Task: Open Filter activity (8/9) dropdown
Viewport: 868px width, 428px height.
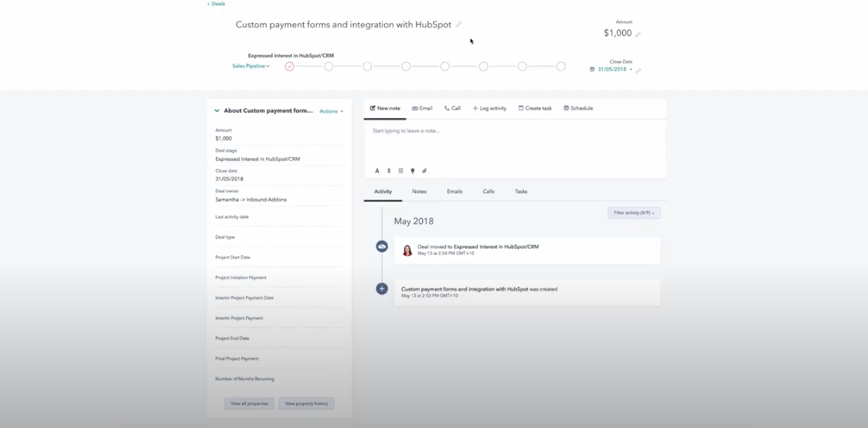Action: (x=634, y=213)
